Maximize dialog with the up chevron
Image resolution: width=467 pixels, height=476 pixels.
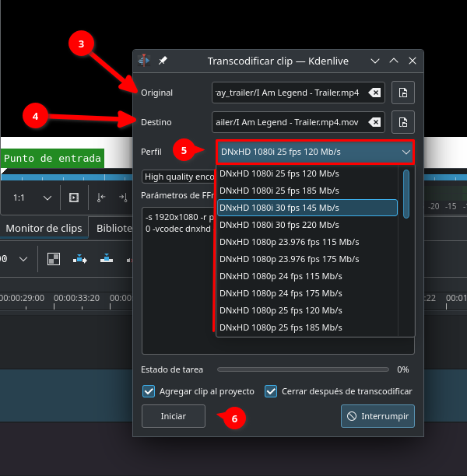click(x=394, y=61)
